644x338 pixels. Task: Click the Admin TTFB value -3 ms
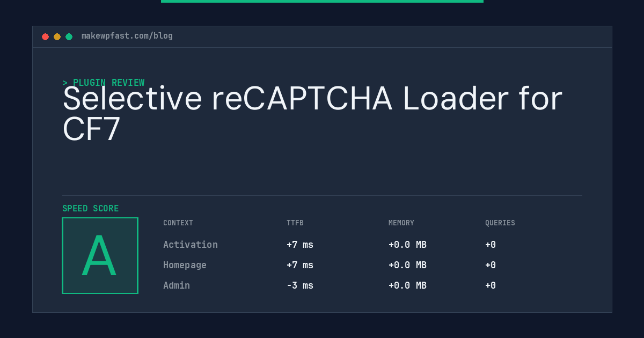point(300,285)
